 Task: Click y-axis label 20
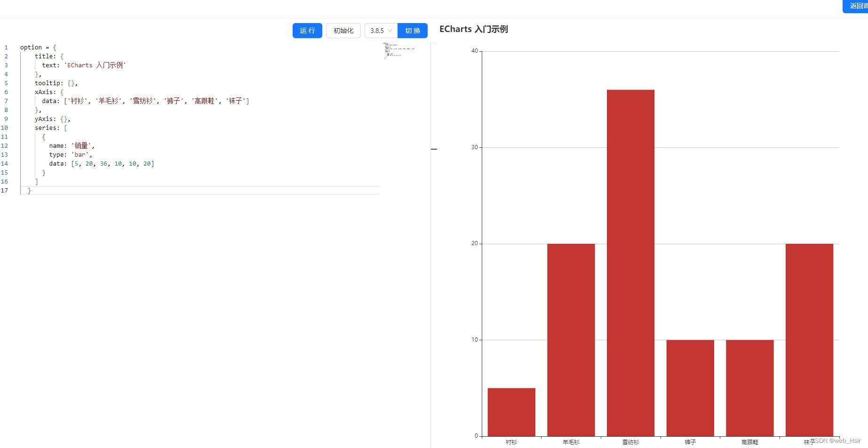(x=474, y=243)
